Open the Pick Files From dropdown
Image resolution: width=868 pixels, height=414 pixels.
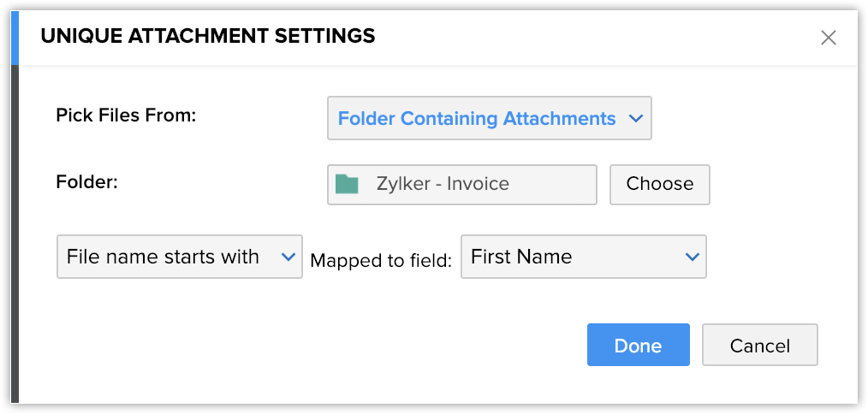(489, 119)
